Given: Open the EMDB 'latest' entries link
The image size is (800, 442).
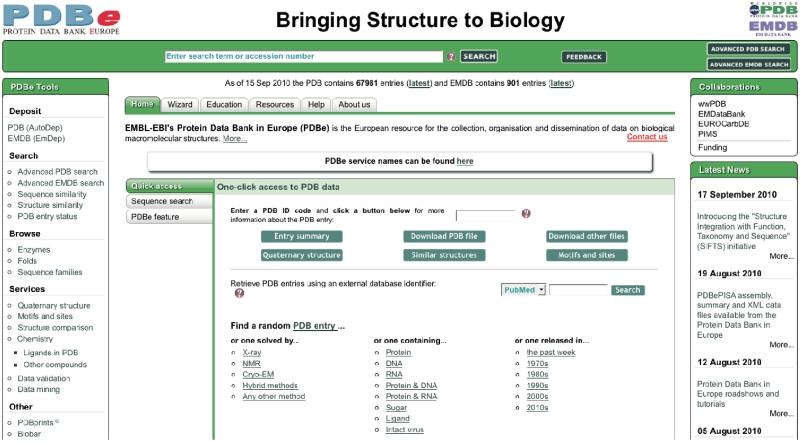Looking at the screenshot, I should click(x=561, y=83).
